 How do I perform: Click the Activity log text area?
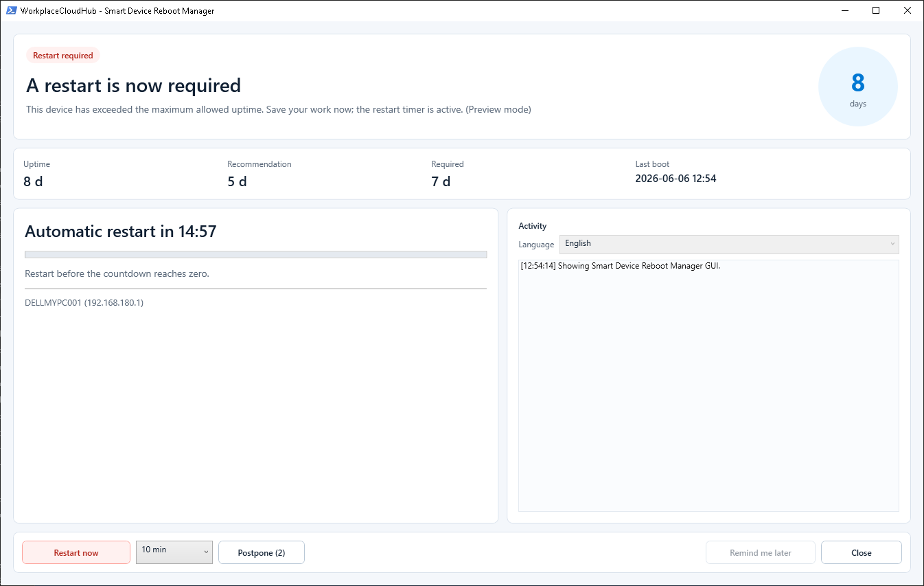coord(708,385)
